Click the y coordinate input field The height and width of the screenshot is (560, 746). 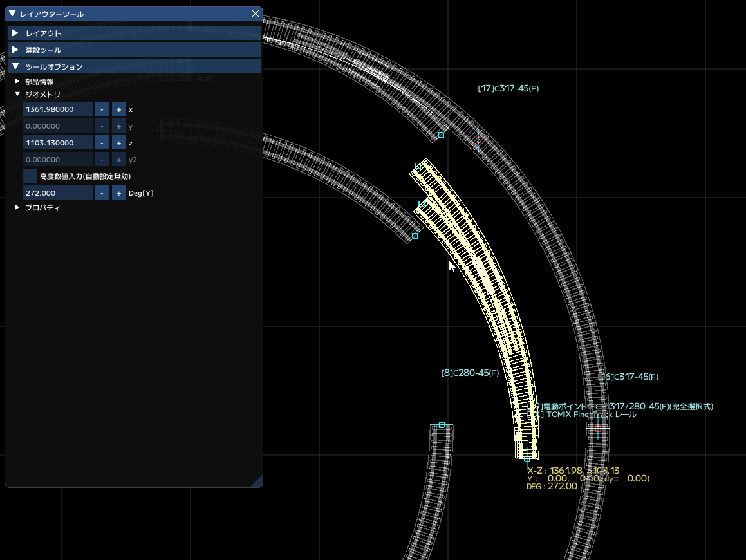(57, 126)
